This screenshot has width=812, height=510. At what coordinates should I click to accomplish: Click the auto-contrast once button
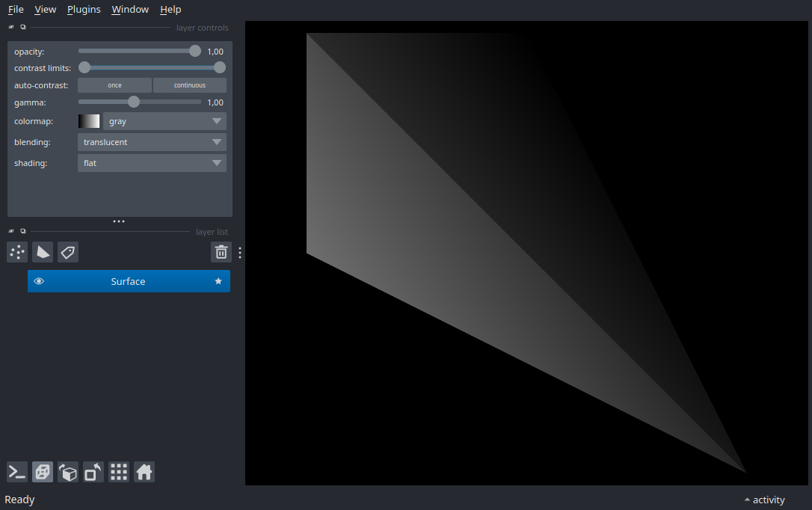[x=114, y=85]
